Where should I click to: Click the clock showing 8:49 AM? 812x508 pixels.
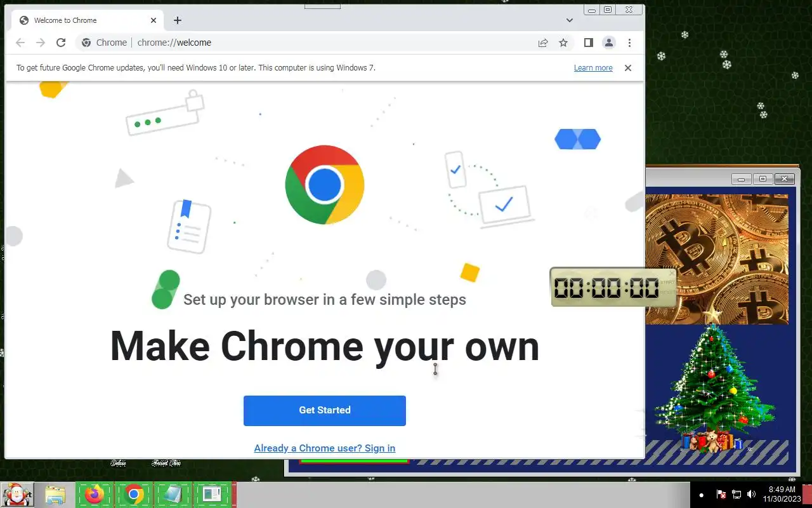[x=782, y=494]
